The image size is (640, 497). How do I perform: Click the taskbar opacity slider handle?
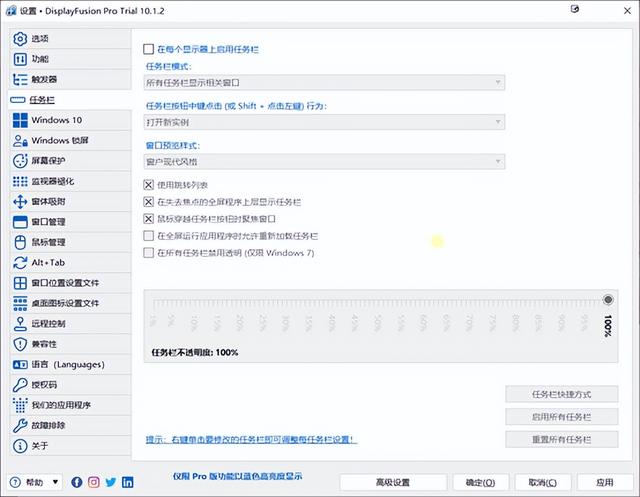(608, 300)
